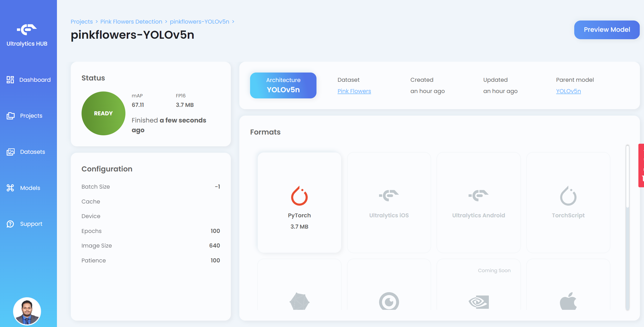Click the Coming Soon label
The width and height of the screenshot is (644, 327).
coord(494,270)
